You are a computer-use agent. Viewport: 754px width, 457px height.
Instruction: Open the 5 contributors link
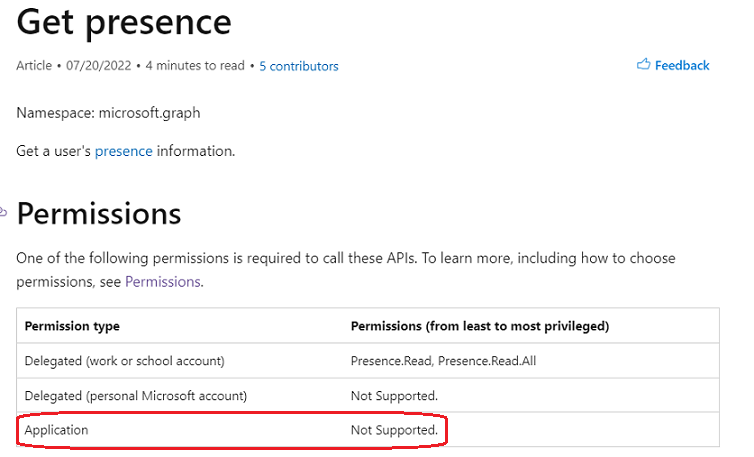point(299,66)
